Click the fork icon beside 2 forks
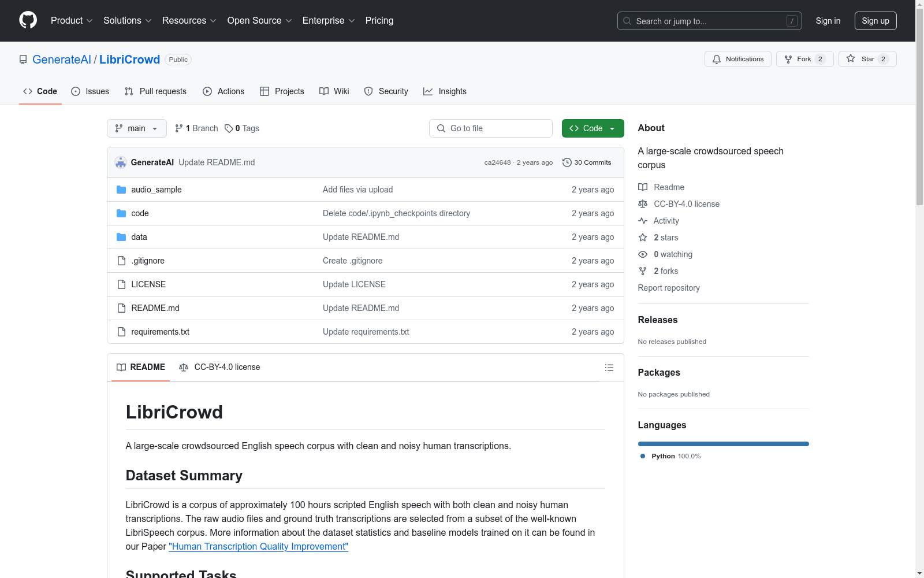The width and height of the screenshot is (924, 578). (x=643, y=271)
